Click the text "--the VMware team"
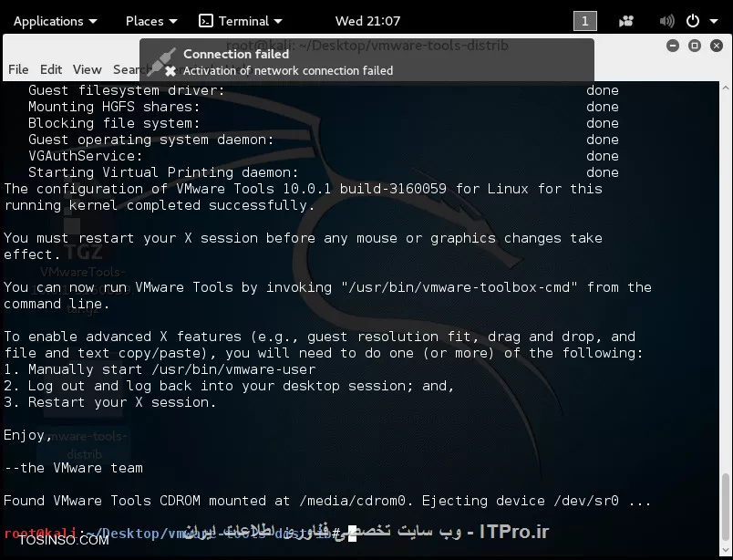733x560 pixels. pyautogui.click(x=74, y=468)
